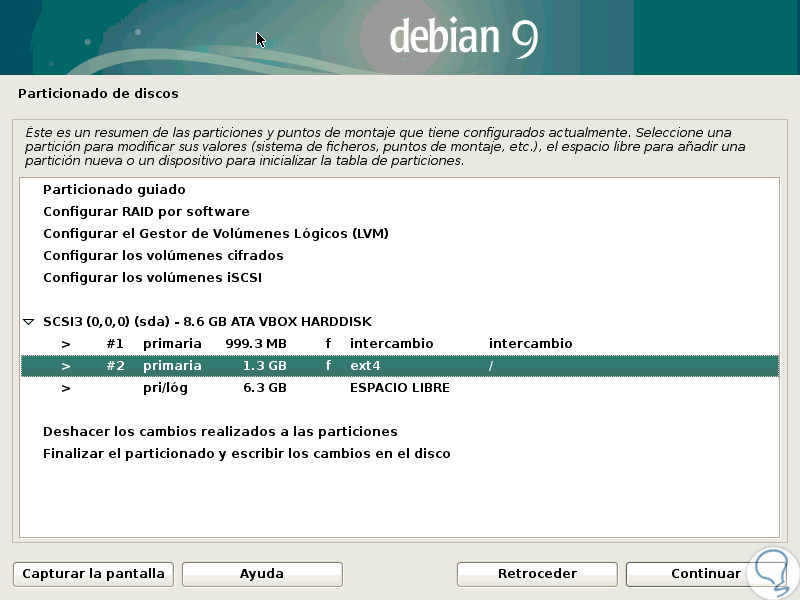The image size is (800, 600).
Task: Click the '6.3 GB' free space size
Action: tap(265, 388)
